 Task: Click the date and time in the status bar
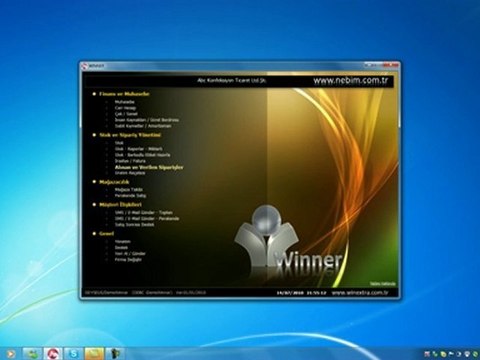(x=301, y=293)
